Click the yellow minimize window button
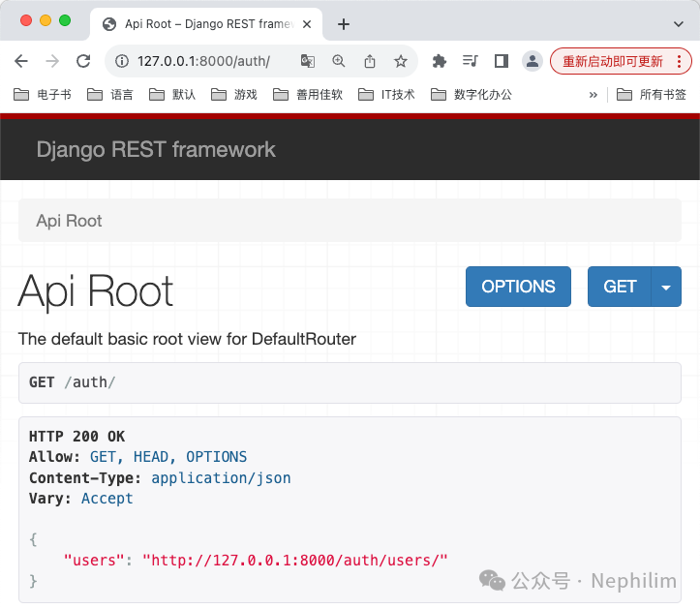This screenshot has width=700, height=609. click(46, 20)
